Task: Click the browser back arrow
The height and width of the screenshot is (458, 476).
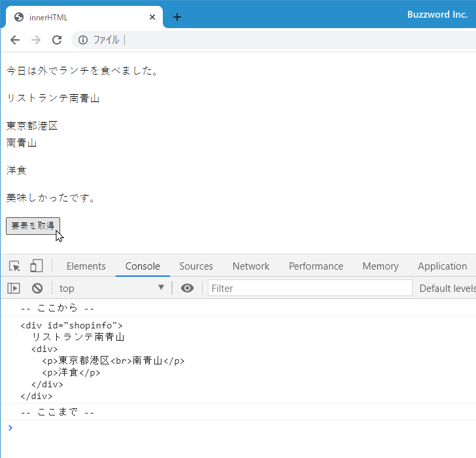Action: click(15, 40)
